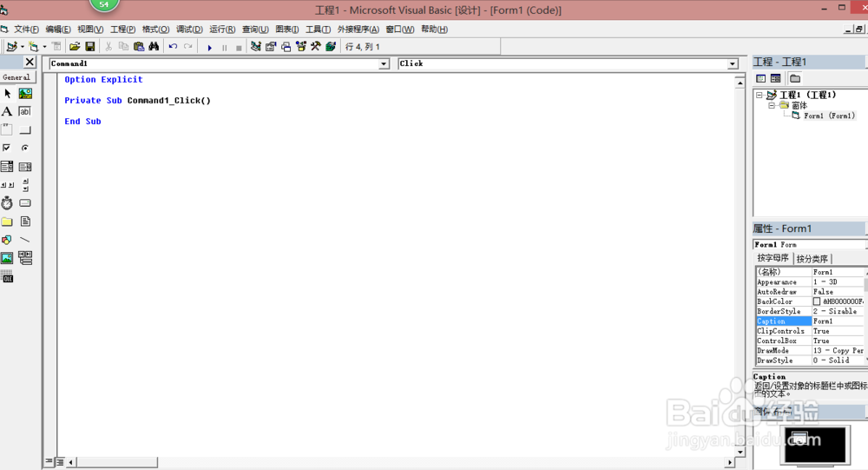868x470 pixels.
Task: Select Form1 (Form1) in project tree
Action: pyautogui.click(x=829, y=116)
